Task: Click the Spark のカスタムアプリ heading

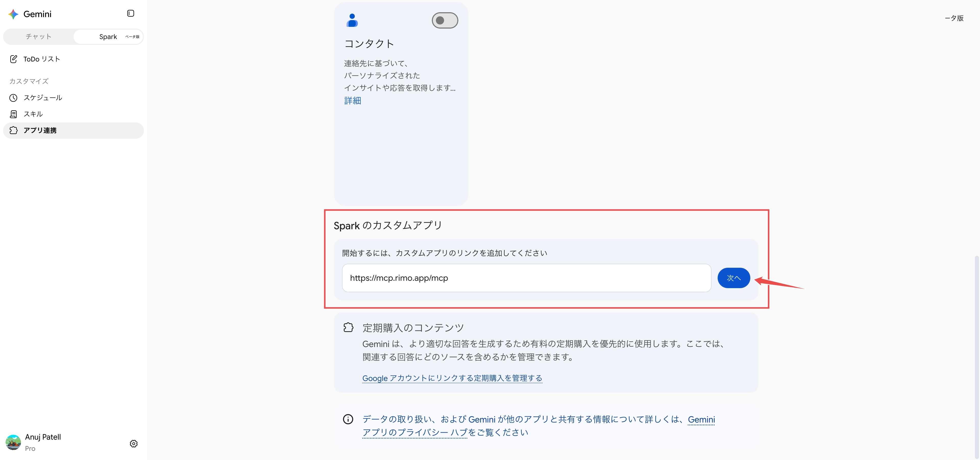Action: point(388,225)
